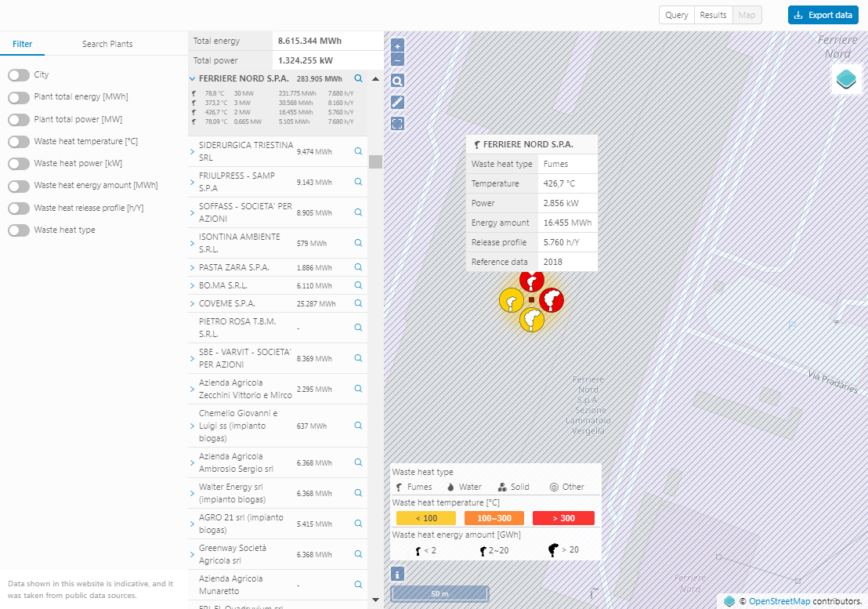Locate BO.MA S.R.L. on map
Screen dimensions: 868x609
(358, 285)
